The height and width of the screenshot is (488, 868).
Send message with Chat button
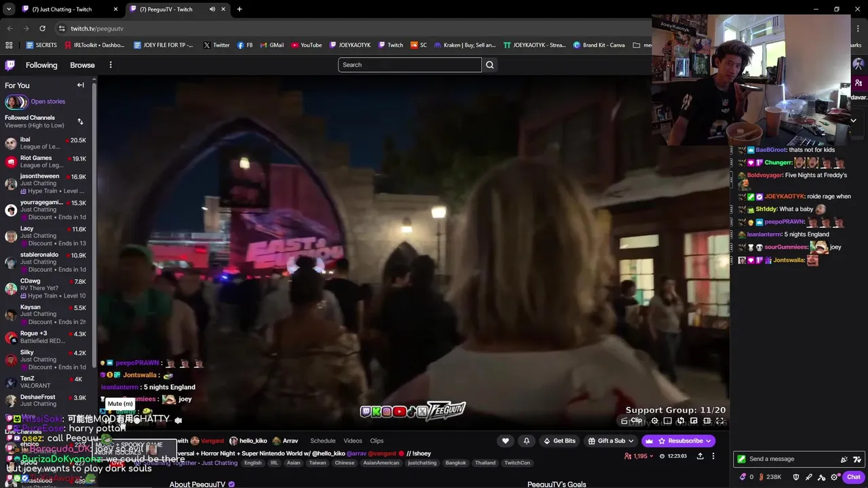853,477
